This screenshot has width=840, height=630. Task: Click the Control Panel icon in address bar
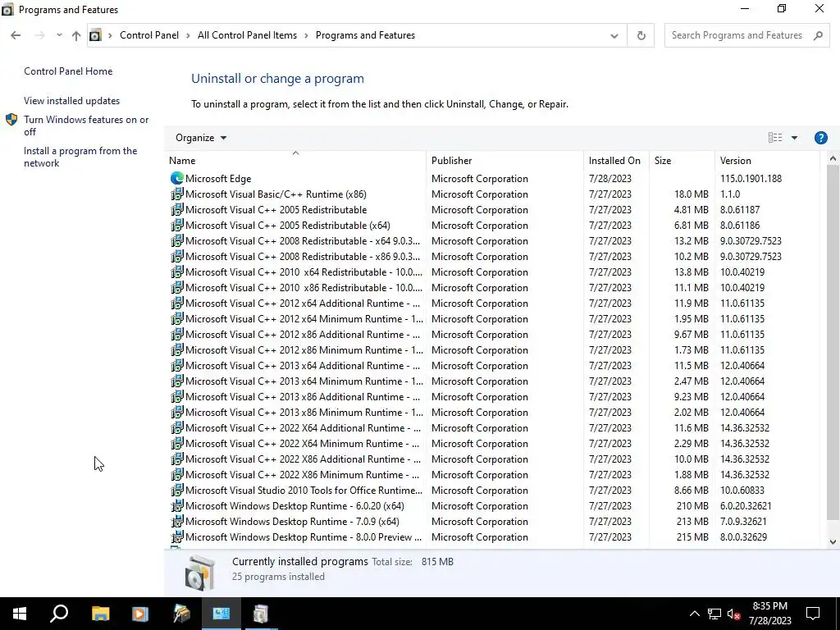click(95, 35)
